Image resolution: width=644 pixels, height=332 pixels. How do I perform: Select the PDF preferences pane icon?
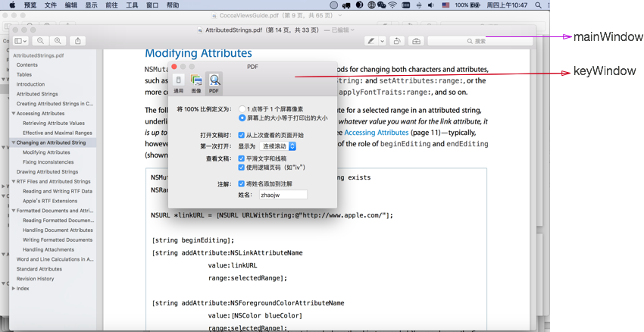[x=214, y=83]
